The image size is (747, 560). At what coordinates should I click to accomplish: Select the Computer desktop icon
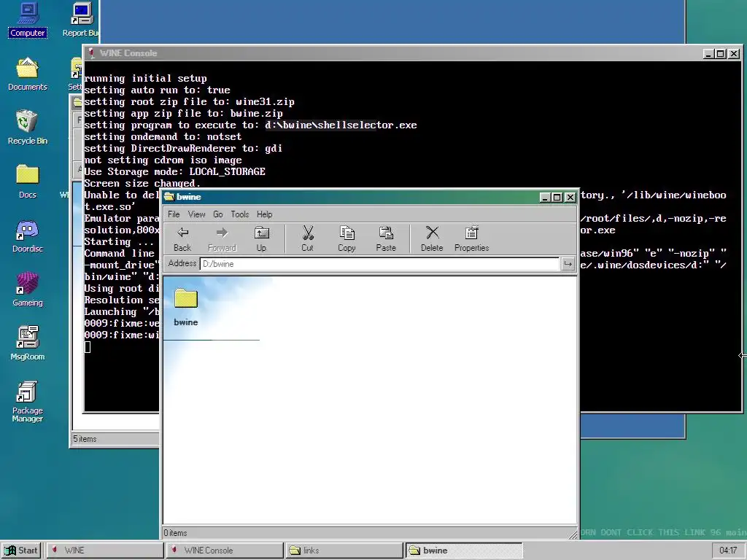coord(28,20)
